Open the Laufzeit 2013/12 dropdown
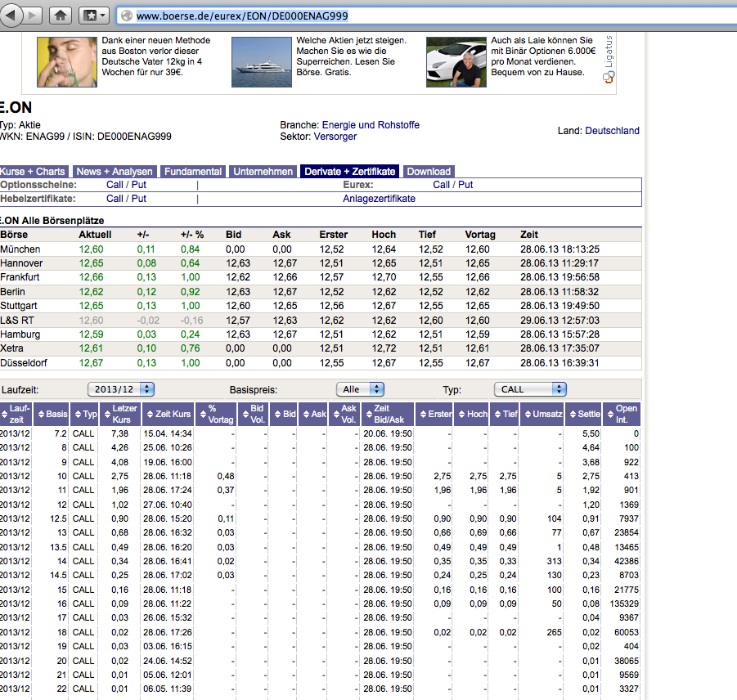The height and width of the screenshot is (700, 737). tap(121, 389)
